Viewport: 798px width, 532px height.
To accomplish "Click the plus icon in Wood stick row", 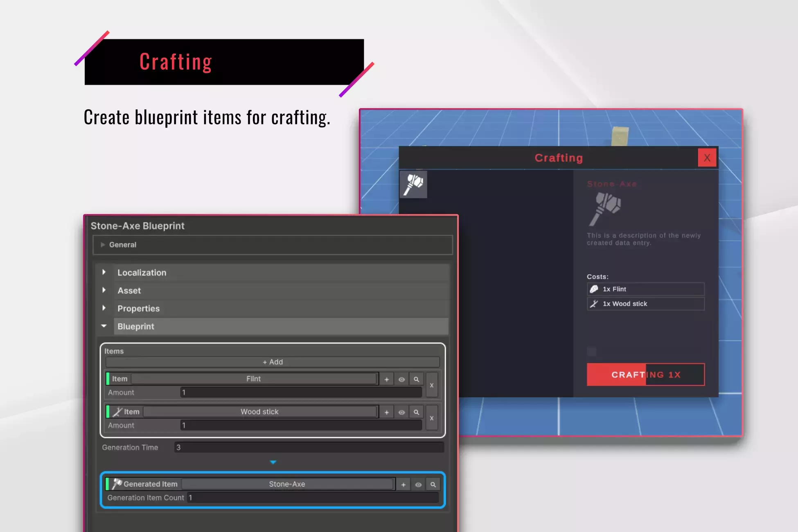I will click(387, 412).
